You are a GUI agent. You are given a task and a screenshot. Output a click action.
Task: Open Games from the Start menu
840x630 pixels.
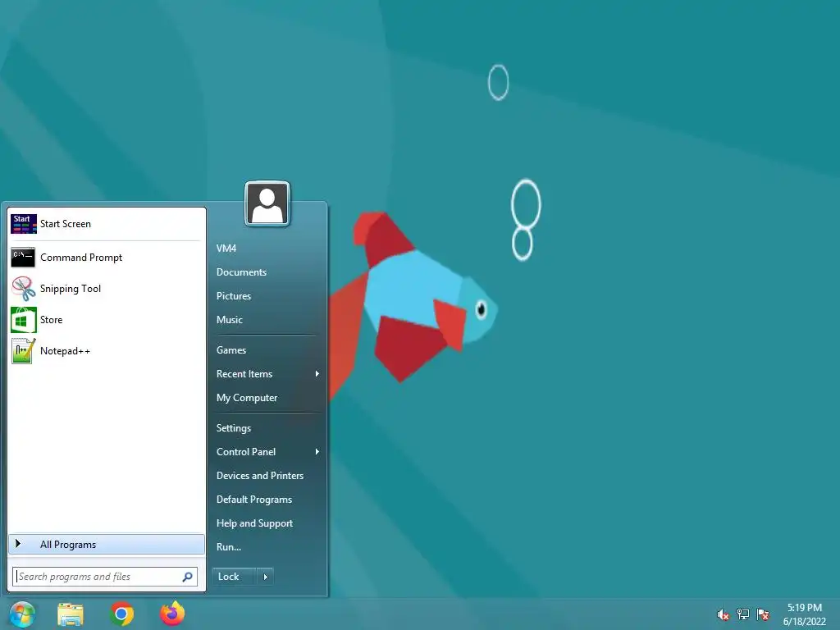point(231,350)
